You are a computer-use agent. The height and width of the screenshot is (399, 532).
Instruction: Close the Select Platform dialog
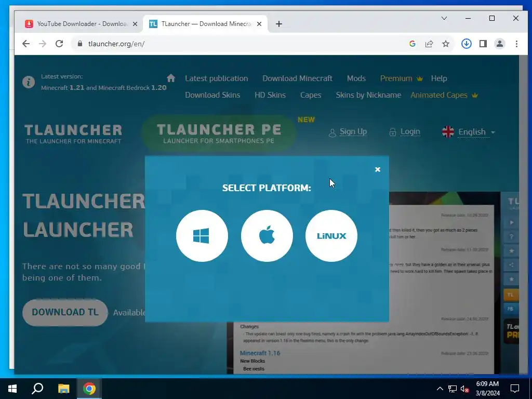(x=378, y=169)
